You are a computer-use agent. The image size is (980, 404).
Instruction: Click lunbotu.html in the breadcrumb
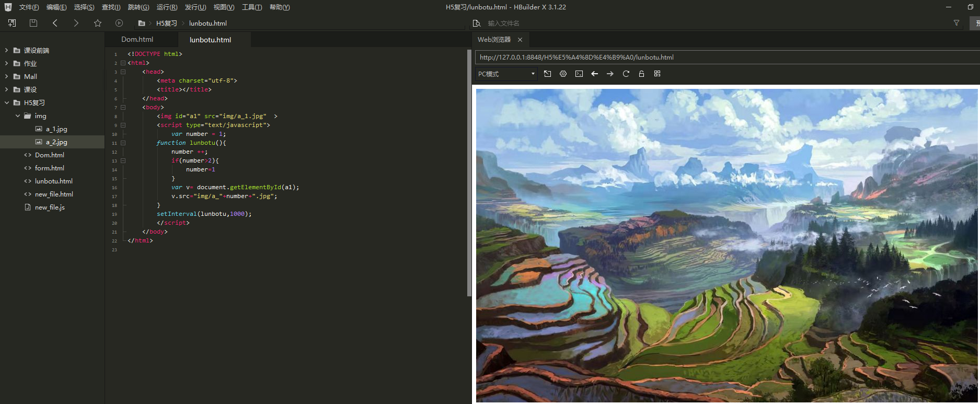pyautogui.click(x=208, y=24)
